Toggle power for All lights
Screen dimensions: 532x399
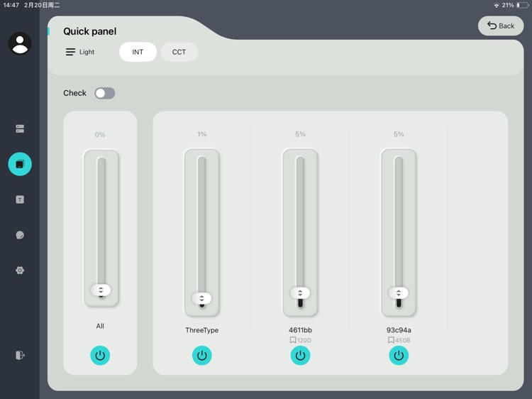100,356
